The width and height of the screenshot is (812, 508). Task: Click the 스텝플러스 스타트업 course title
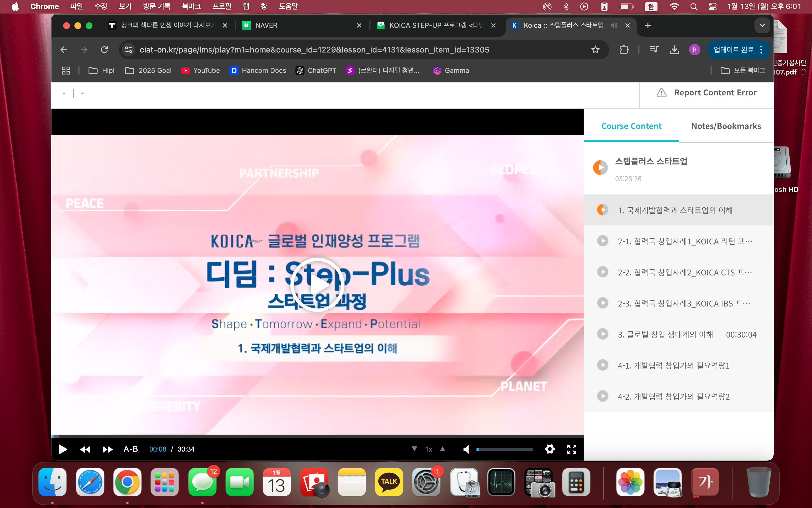651,161
